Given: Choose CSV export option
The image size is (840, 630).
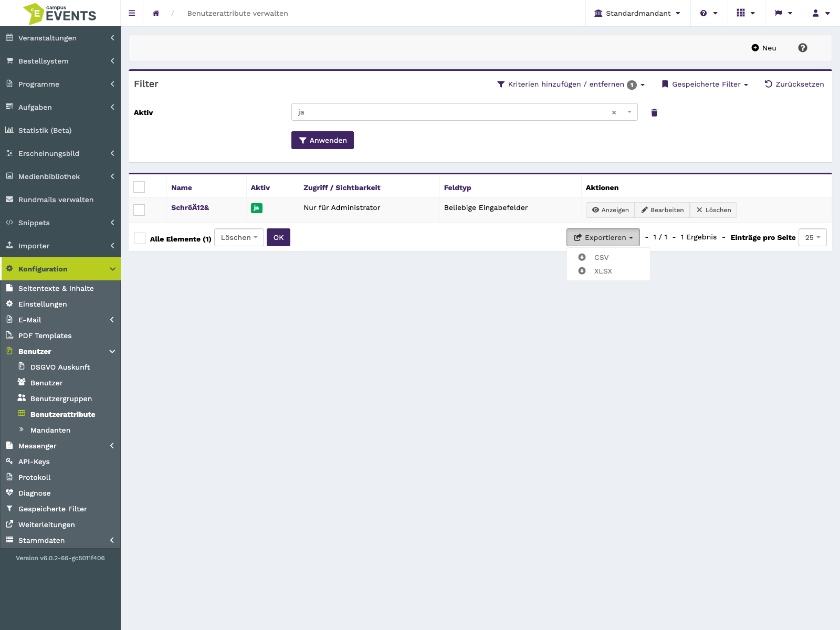Looking at the screenshot, I should pos(608,257).
